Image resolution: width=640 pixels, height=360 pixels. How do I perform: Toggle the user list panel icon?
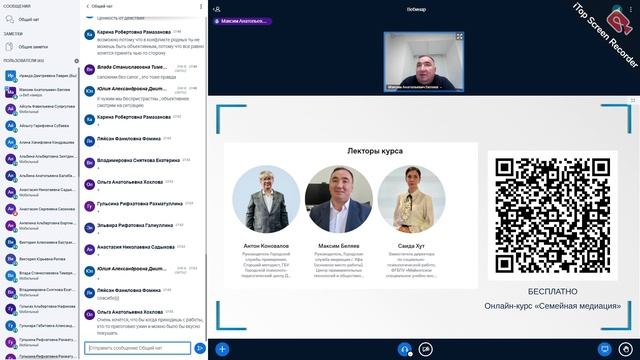coord(217,9)
